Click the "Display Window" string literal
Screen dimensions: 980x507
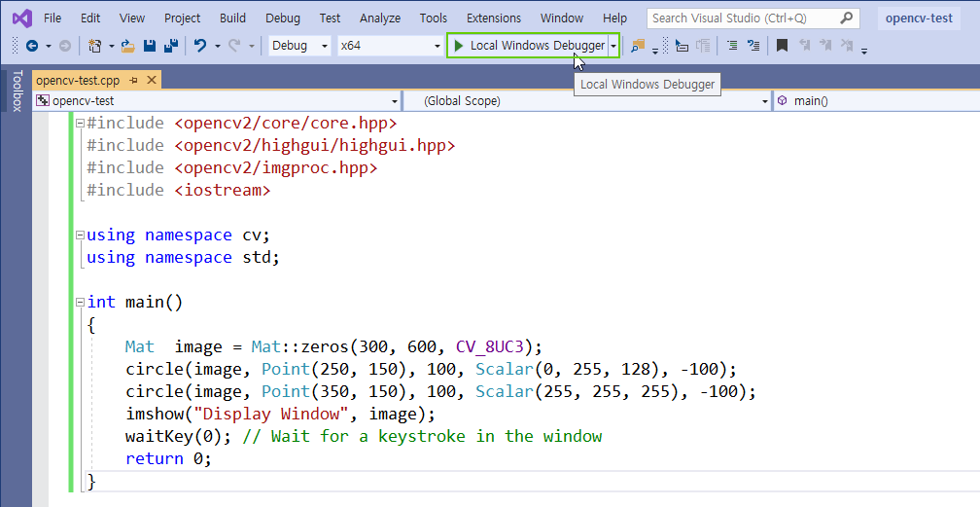tap(271, 415)
